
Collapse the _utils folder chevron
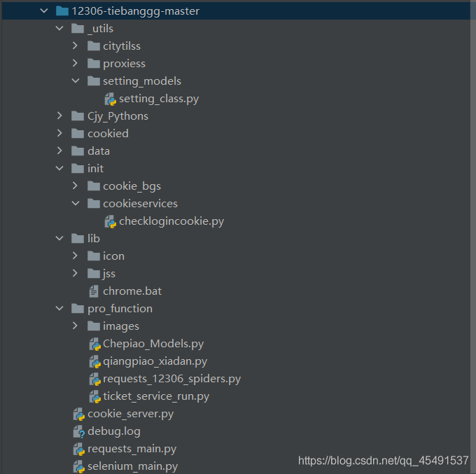pyautogui.click(x=59, y=29)
